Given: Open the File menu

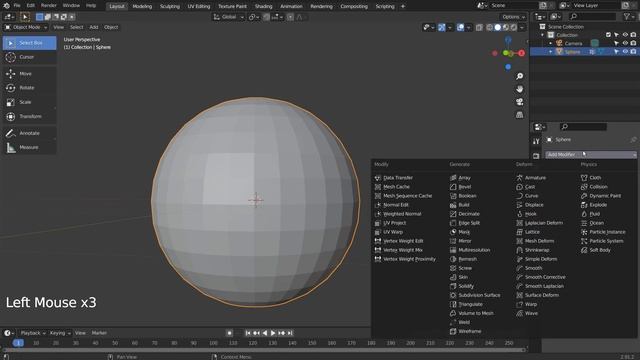Looking at the screenshot, I should (x=17, y=6).
